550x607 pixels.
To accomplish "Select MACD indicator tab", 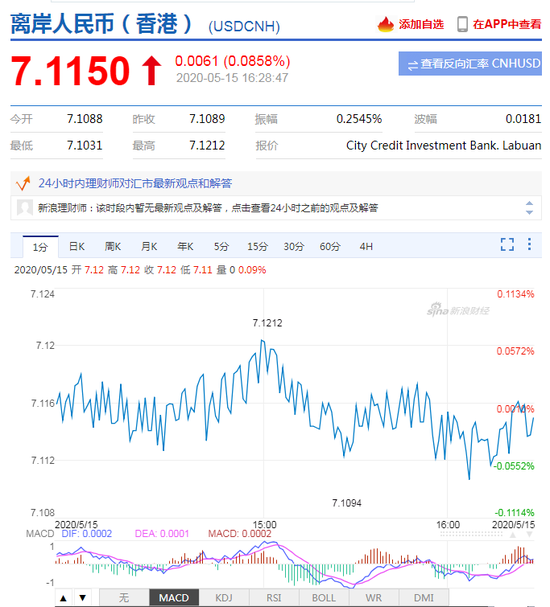I will click(174, 598).
